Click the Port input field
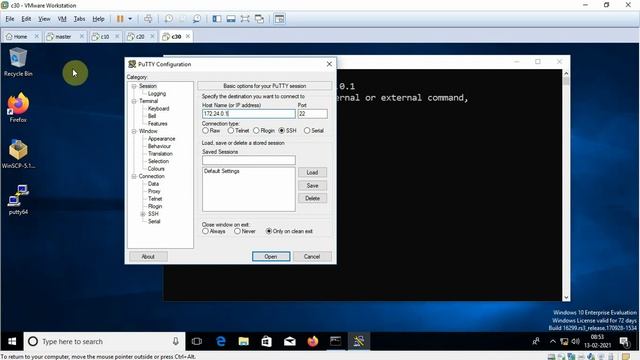 312,114
